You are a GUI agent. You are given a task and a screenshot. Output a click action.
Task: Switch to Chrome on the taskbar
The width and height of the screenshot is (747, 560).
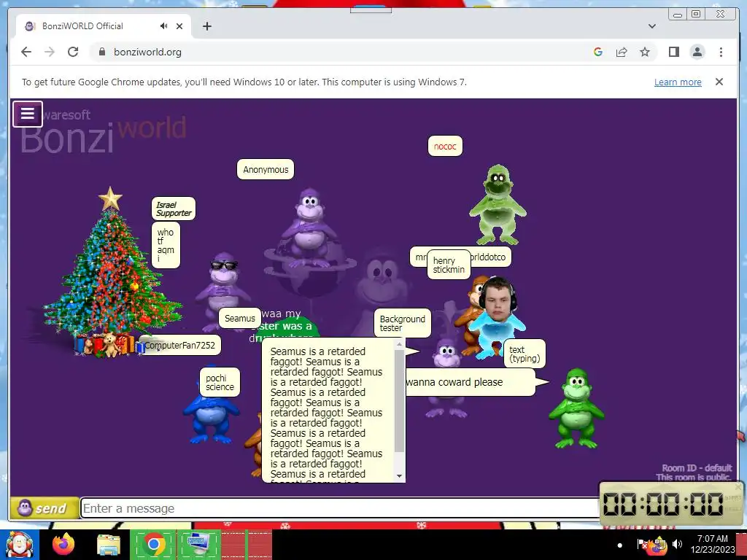[x=153, y=545]
